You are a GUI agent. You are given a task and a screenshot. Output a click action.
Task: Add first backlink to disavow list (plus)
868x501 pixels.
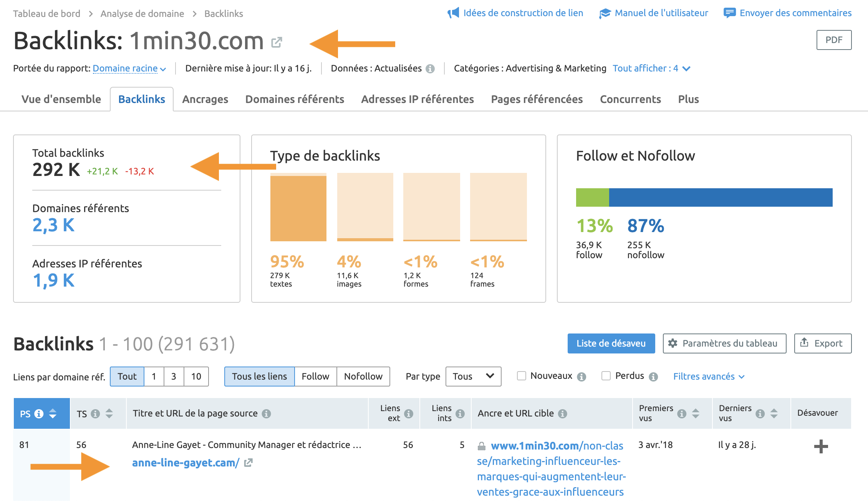[821, 446]
